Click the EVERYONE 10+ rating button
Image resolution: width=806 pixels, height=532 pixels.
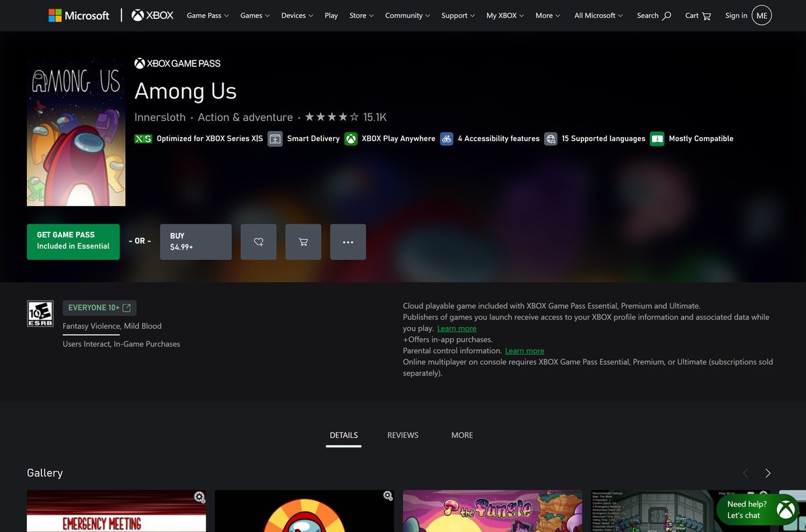pos(99,308)
